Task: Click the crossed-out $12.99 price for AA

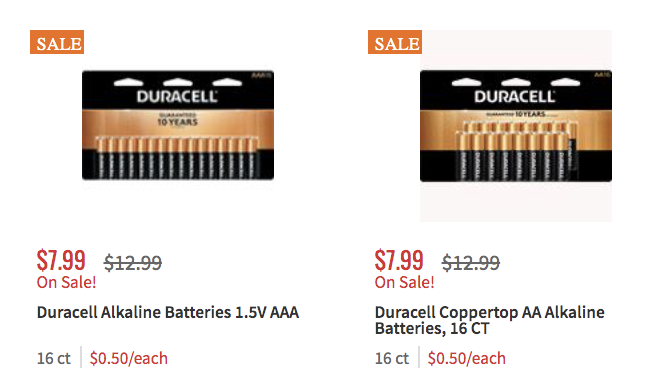Action: point(471,263)
